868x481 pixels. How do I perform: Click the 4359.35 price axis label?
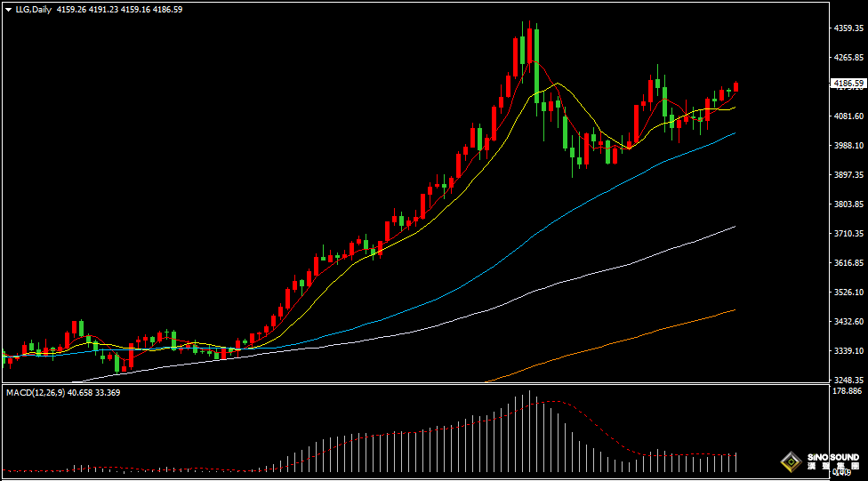848,28
